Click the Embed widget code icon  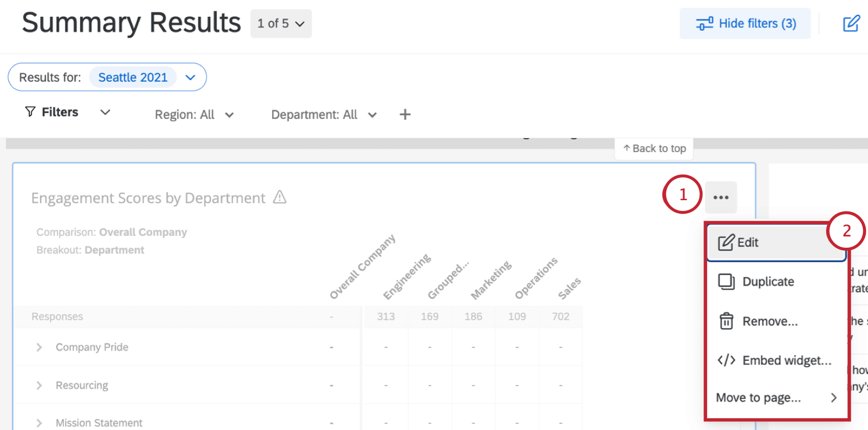coord(726,361)
